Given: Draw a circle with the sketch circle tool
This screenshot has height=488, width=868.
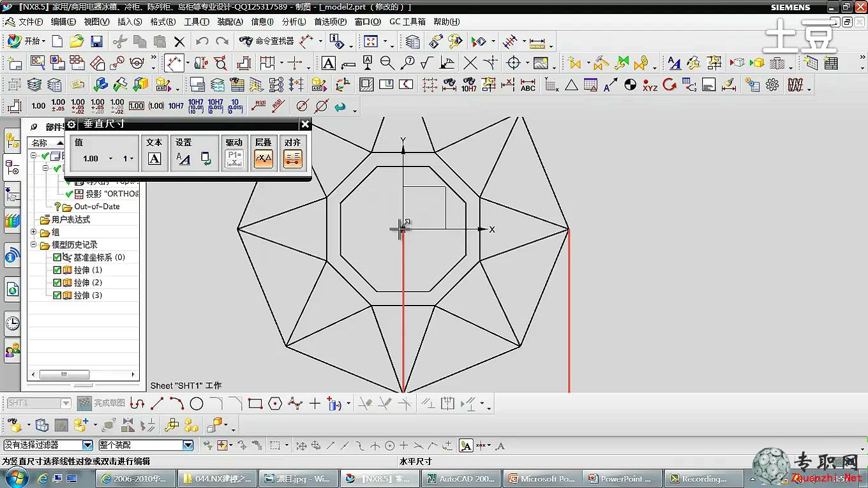Looking at the screenshot, I should tap(197, 404).
